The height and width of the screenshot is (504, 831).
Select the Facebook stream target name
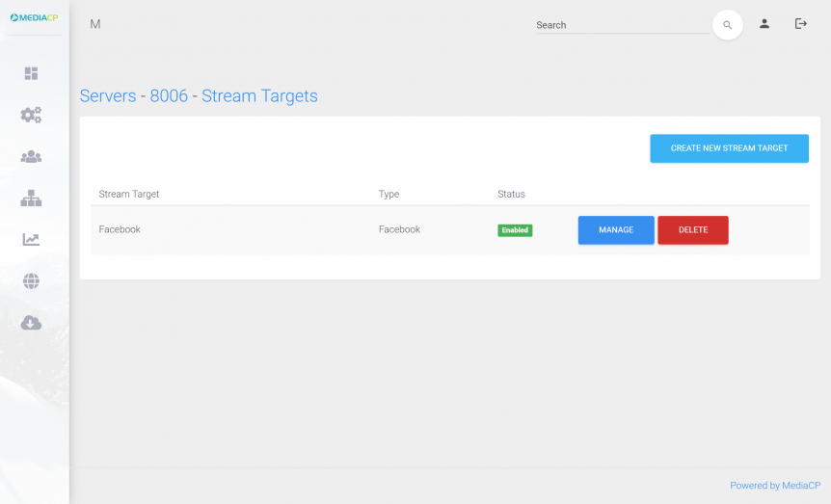coord(120,229)
